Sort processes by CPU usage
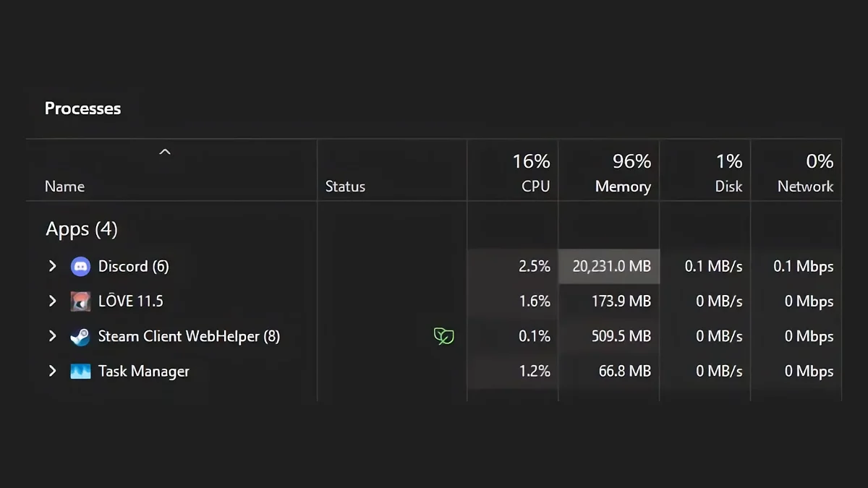868x488 pixels. tap(535, 187)
